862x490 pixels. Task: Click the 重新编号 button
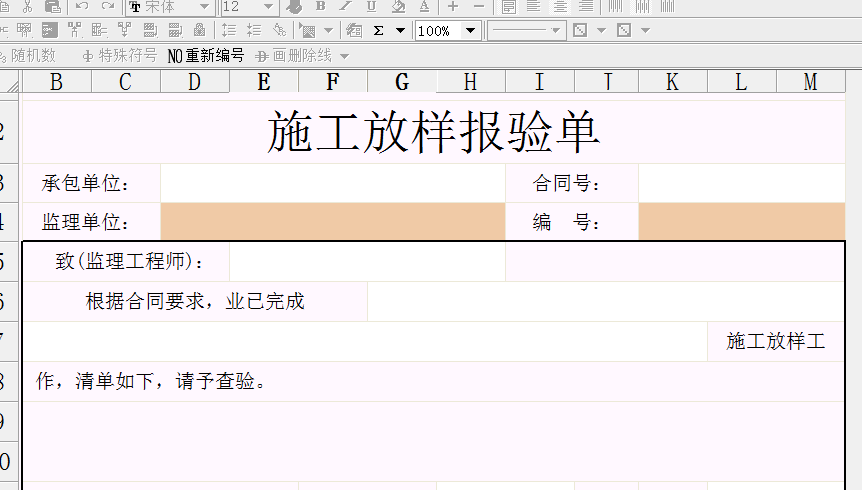coord(205,56)
